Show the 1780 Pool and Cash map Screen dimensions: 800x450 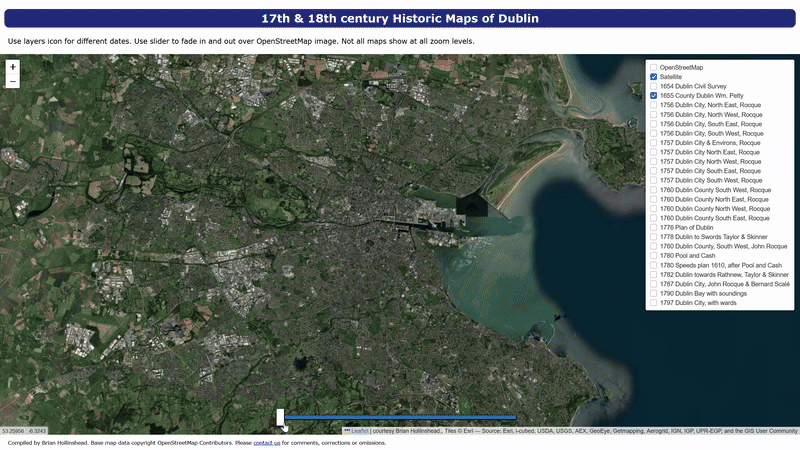coord(654,255)
